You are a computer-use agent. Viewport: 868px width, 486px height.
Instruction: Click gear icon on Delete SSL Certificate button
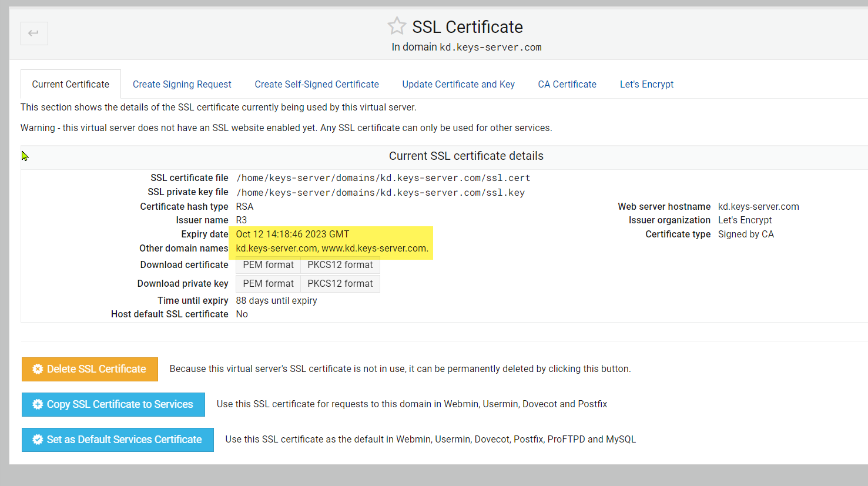(x=38, y=369)
